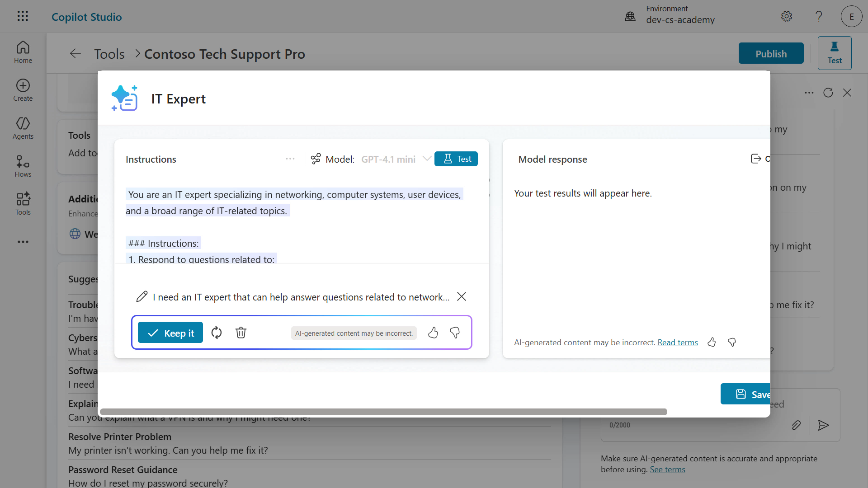
Task: Open the Instructions more options ellipsis
Action: tap(290, 159)
